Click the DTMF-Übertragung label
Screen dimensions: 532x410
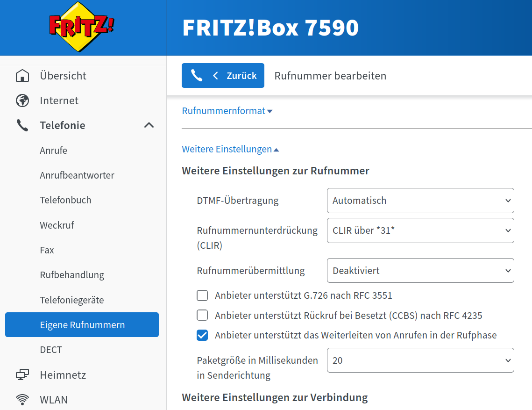click(x=238, y=201)
